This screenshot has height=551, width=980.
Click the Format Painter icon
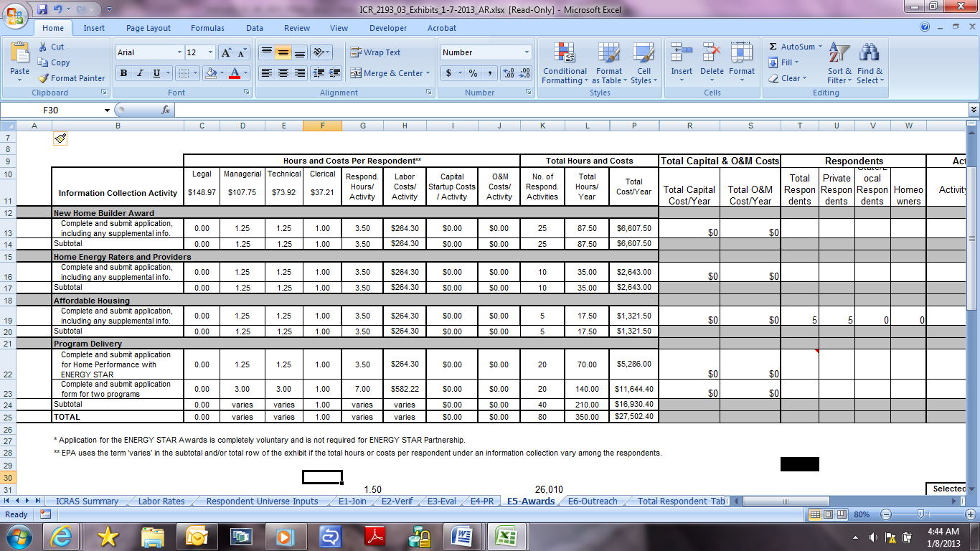44,78
